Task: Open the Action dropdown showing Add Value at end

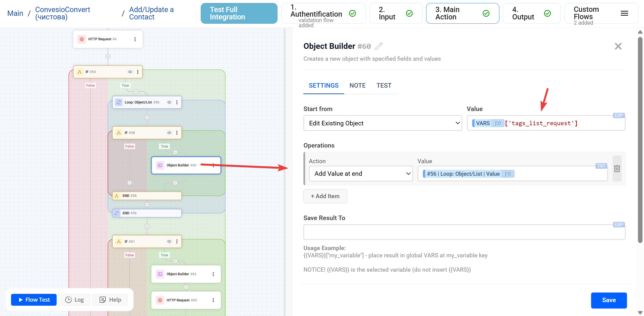Action: [360, 173]
